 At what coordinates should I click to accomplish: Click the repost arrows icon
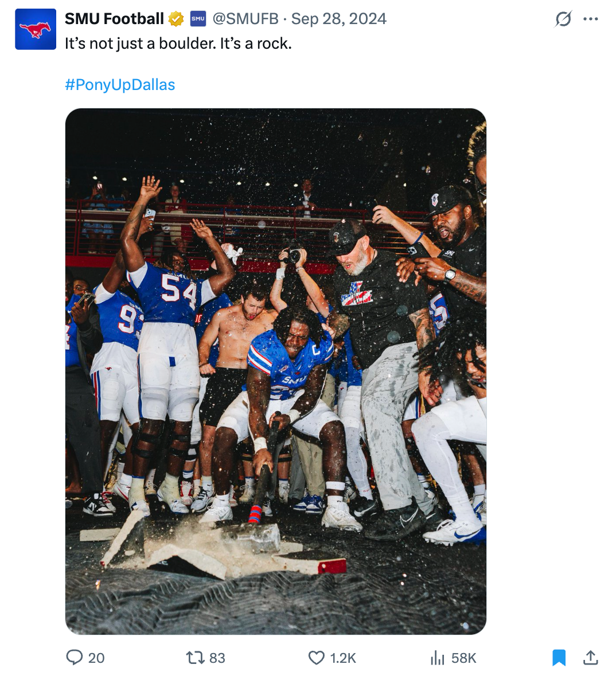(196, 657)
